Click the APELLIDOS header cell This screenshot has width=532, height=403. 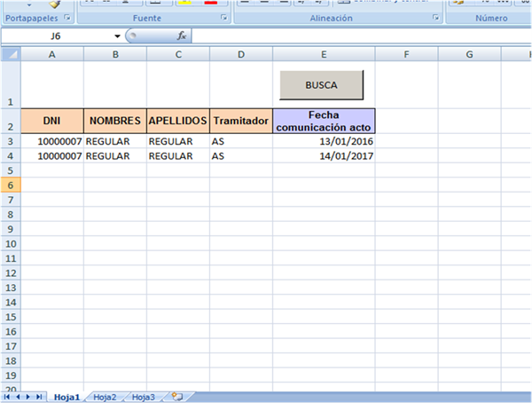coord(178,121)
